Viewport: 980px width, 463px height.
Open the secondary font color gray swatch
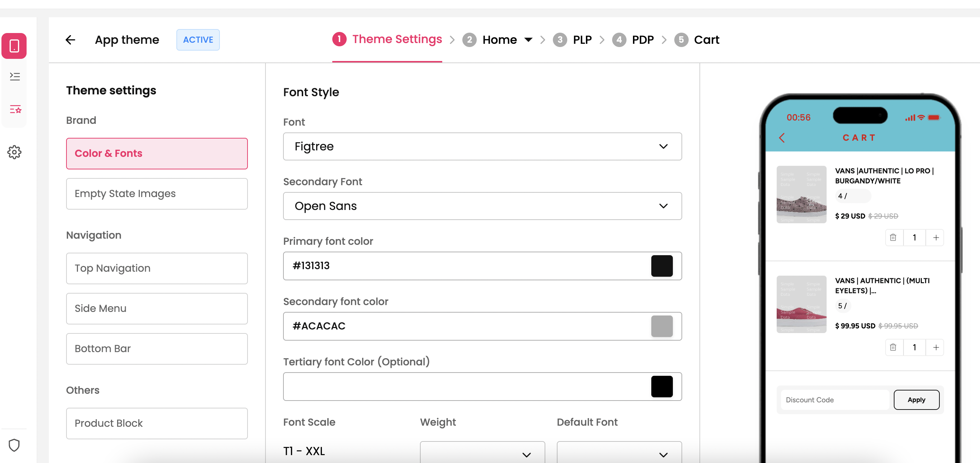[x=662, y=326]
